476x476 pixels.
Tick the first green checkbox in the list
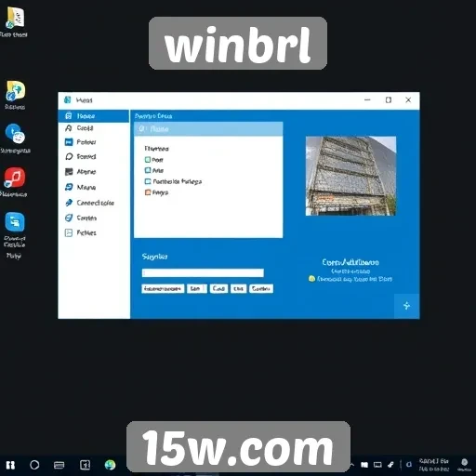148,160
